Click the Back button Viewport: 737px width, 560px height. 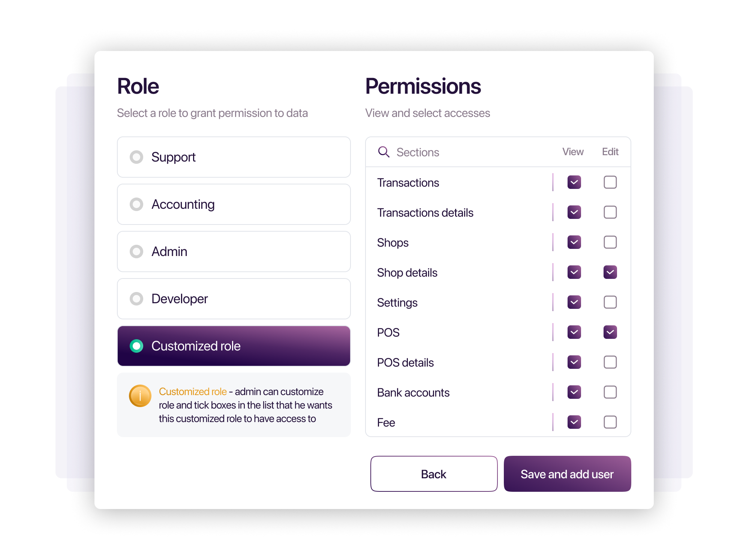click(x=434, y=474)
